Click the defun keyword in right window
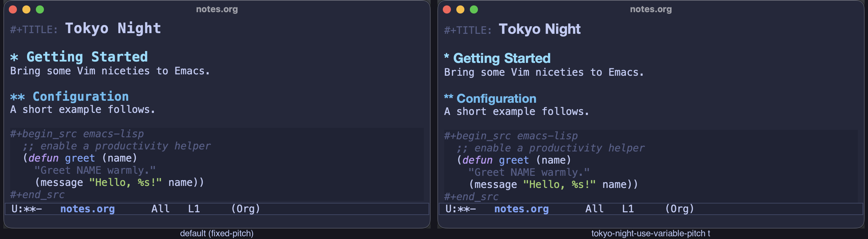 click(x=477, y=160)
